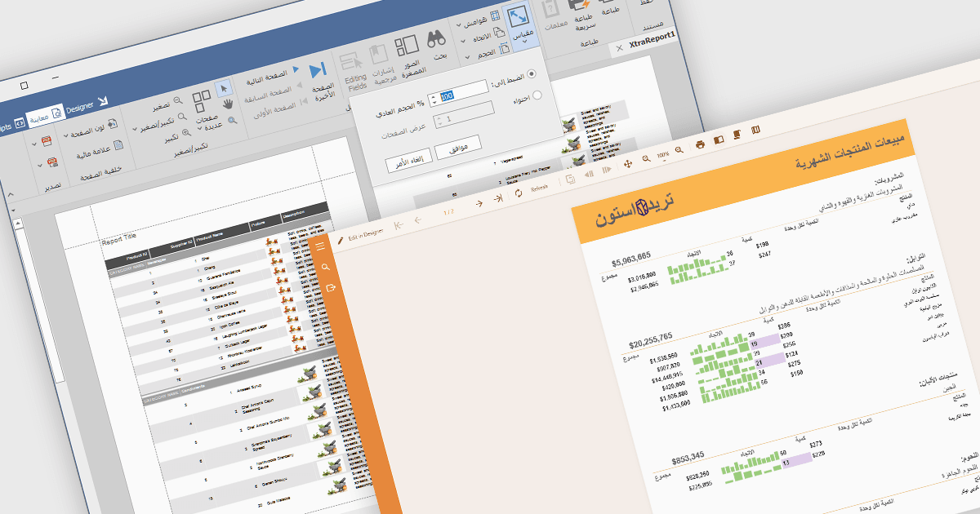
Task: Select the Fit to (احتواء) radio button
Action: tap(537, 95)
